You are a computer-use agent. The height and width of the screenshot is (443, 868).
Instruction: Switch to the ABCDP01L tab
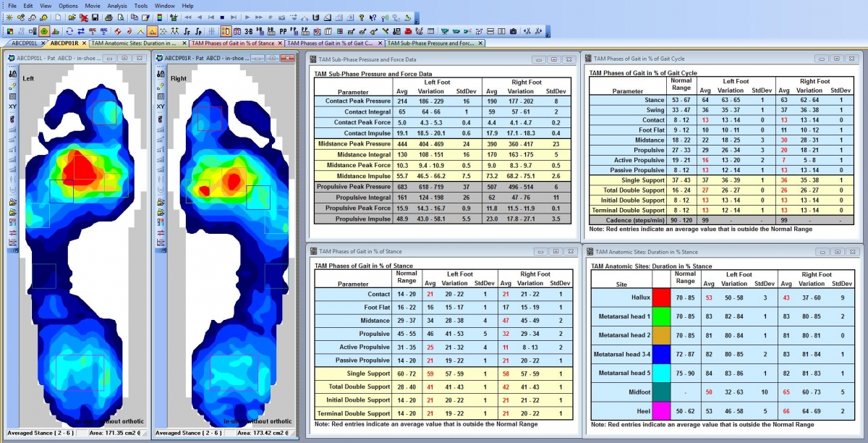click(24, 43)
